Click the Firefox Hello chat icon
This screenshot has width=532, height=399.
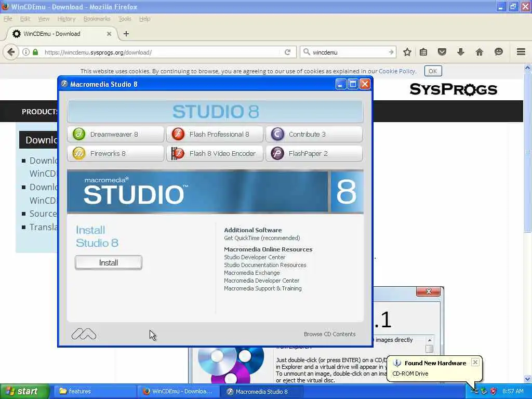point(499,52)
